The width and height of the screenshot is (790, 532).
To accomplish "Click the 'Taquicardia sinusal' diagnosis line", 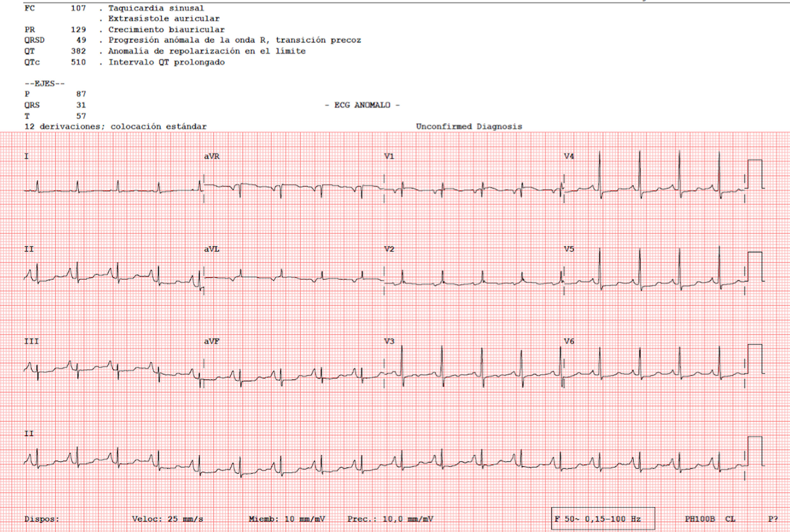I will [156, 8].
